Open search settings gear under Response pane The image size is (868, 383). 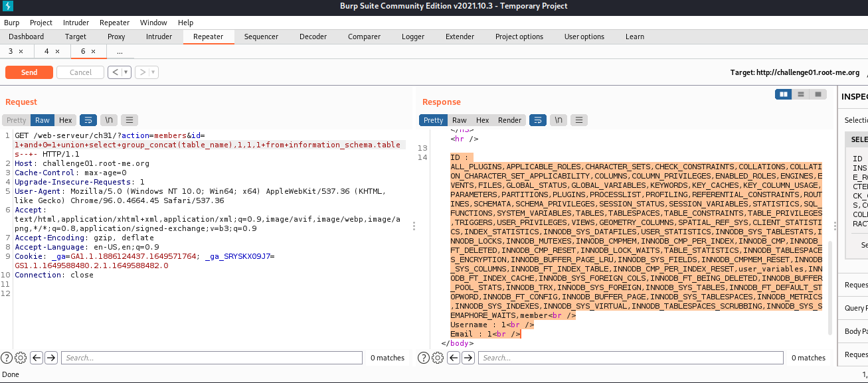coord(438,358)
